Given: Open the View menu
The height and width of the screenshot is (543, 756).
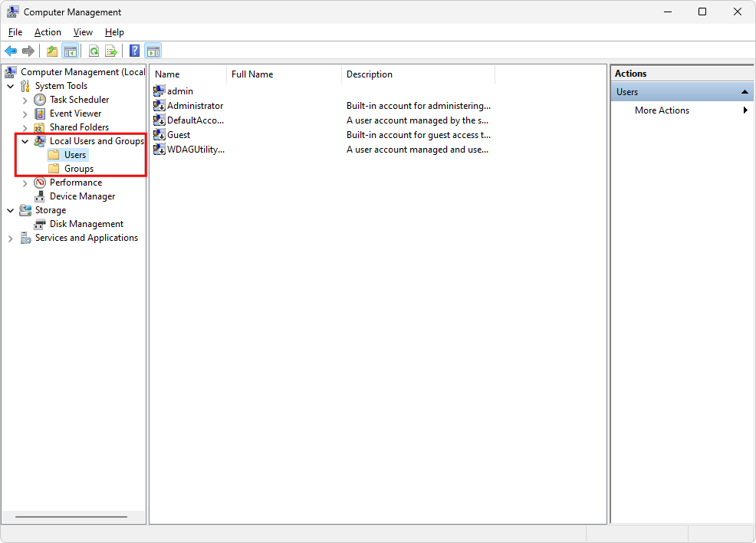Looking at the screenshot, I should tap(83, 32).
